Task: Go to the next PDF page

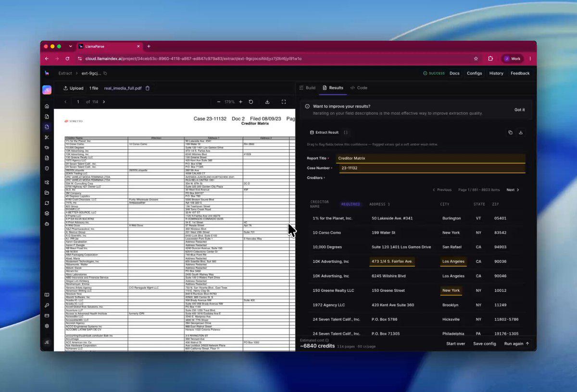Action: (x=104, y=102)
